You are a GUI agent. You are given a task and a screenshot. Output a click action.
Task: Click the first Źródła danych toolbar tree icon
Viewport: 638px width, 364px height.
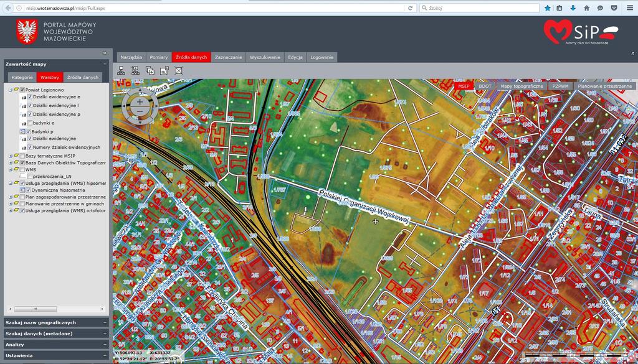[121, 70]
